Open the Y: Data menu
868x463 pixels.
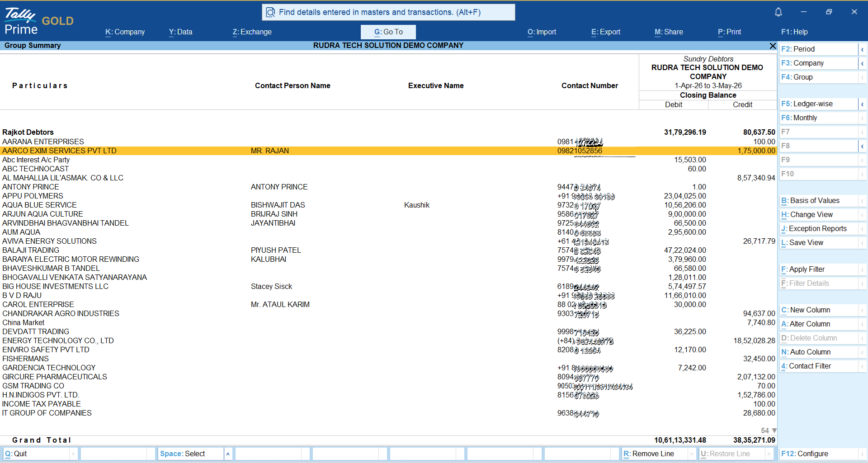(180, 32)
